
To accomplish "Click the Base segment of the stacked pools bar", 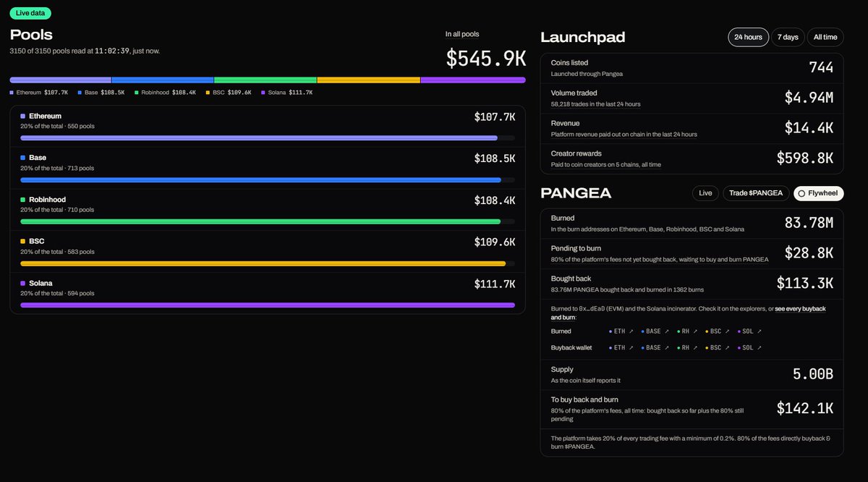I will [x=163, y=80].
